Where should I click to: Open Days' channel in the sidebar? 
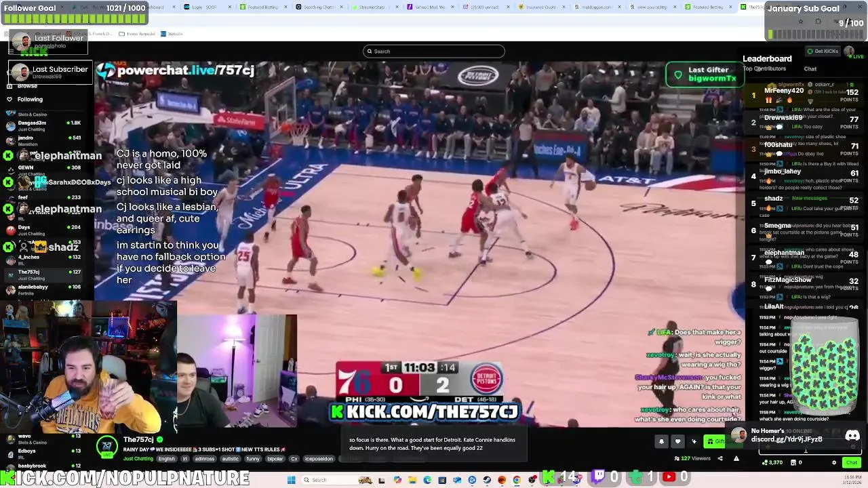click(x=43, y=230)
